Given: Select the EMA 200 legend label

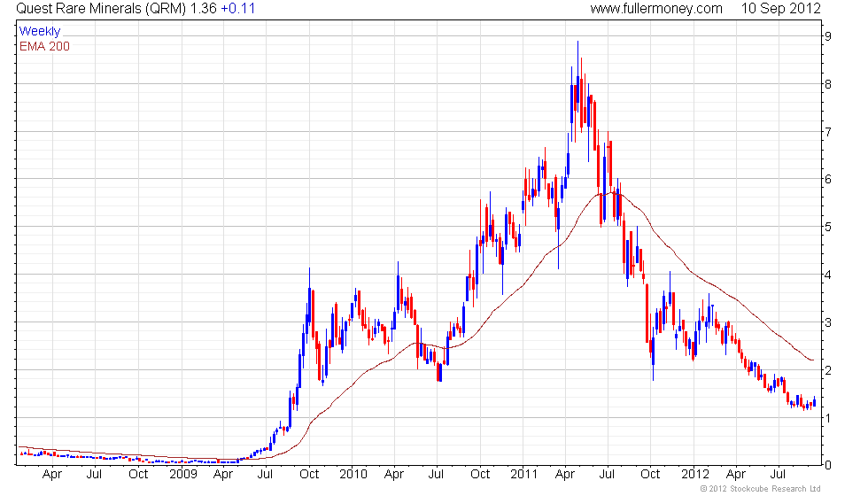Looking at the screenshot, I should click(44, 46).
